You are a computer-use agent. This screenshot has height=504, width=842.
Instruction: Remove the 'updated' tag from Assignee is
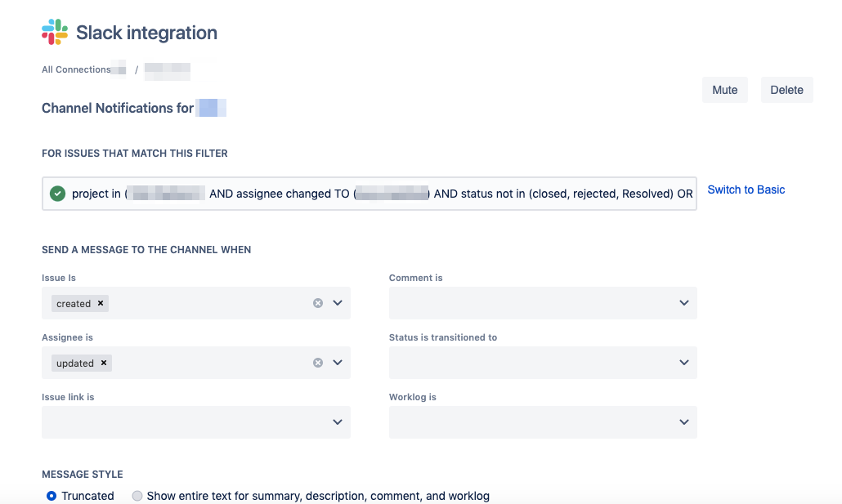coord(104,363)
